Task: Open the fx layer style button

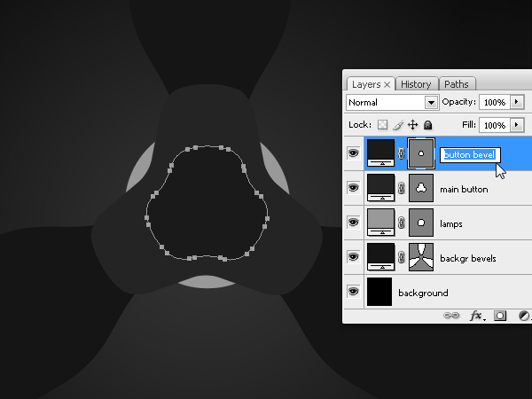Action: pyautogui.click(x=477, y=316)
